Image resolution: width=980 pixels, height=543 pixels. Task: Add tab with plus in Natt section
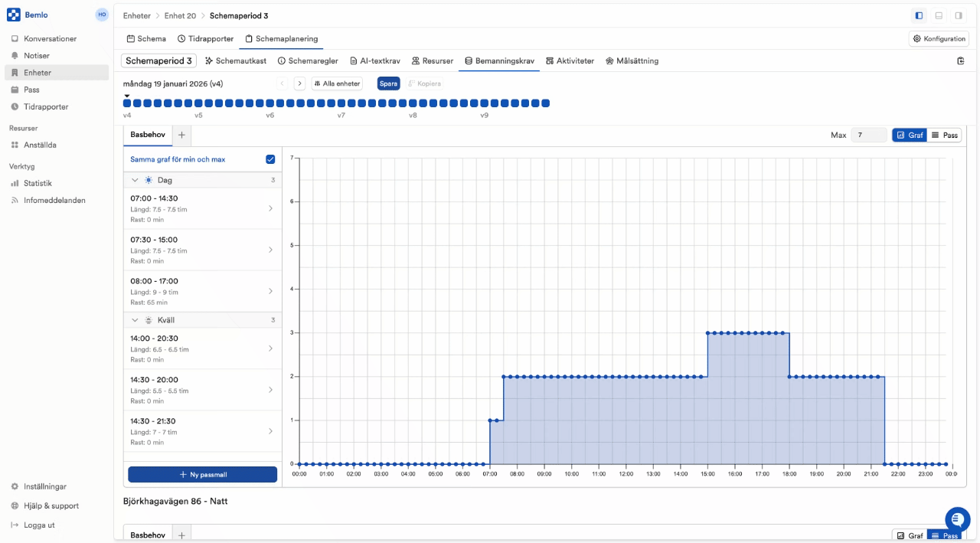[x=181, y=535]
